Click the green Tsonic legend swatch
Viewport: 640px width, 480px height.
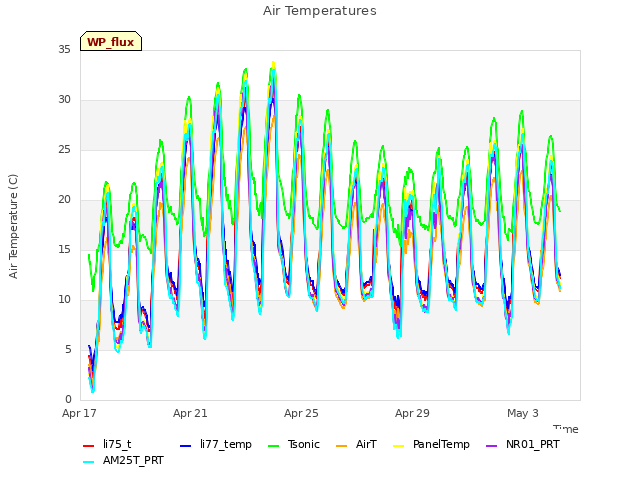(x=273, y=445)
